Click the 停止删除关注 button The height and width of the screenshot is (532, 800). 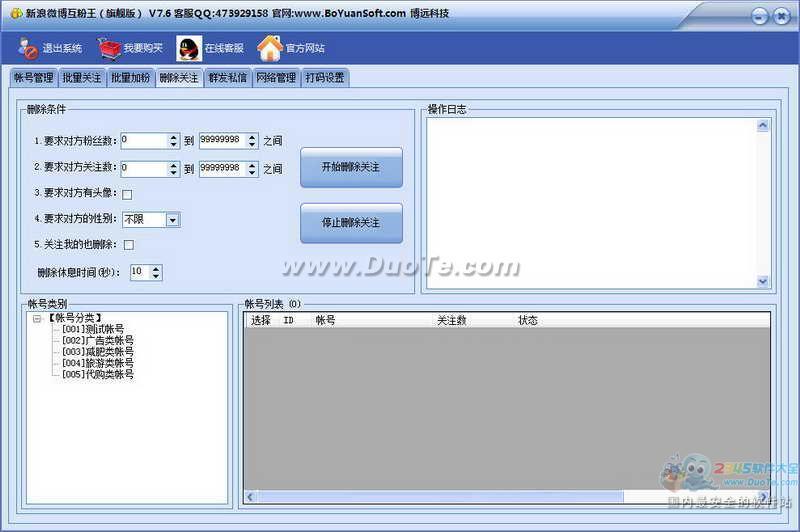tap(351, 223)
